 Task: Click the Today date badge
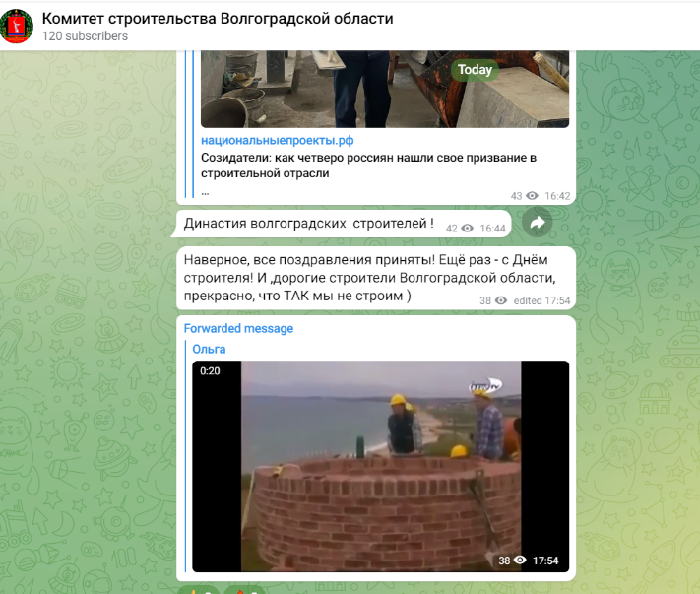tap(475, 70)
